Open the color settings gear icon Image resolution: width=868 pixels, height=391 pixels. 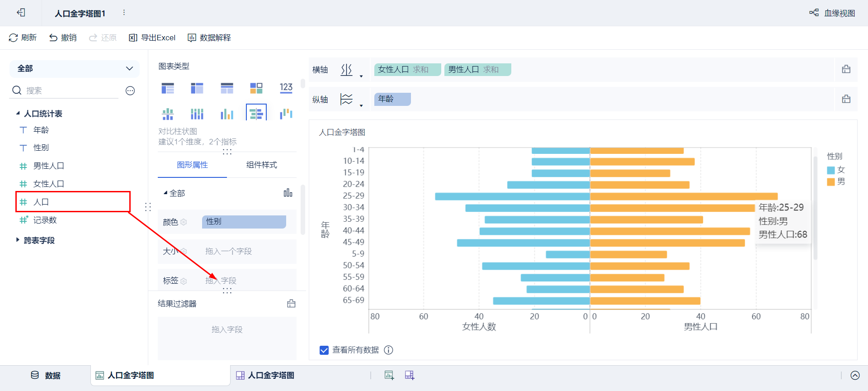click(184, 222)
